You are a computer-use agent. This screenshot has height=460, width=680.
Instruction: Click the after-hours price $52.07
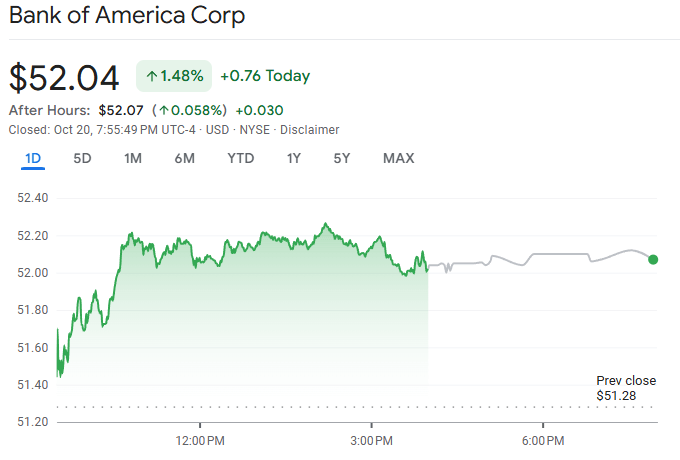(x=120, y=110)
